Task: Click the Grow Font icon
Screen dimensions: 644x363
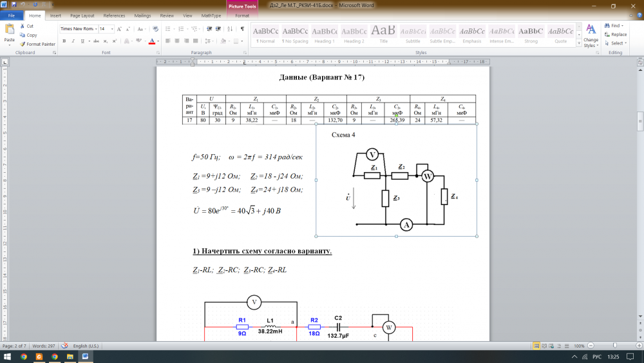Action: coord(120,29)
